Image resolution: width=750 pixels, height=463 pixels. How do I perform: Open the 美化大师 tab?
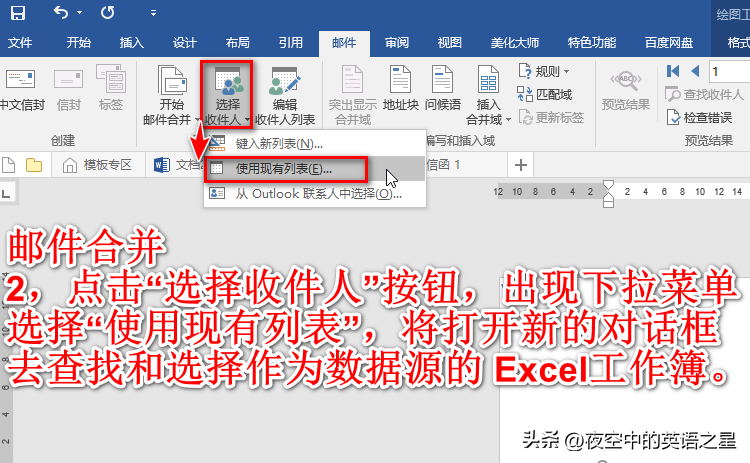tap(515, 43)
